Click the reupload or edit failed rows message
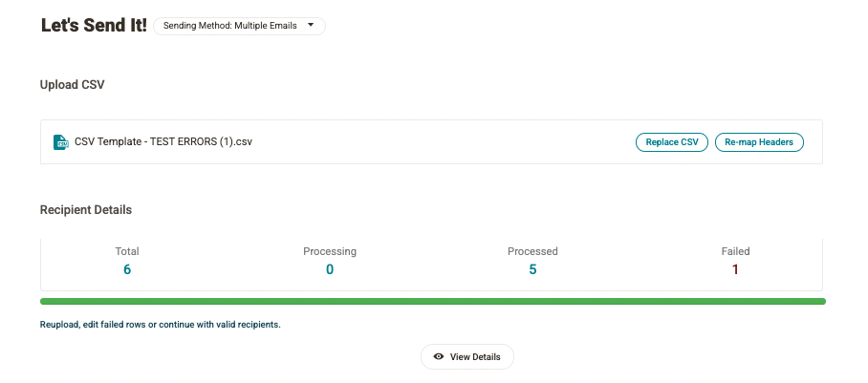 tap(160, 325)
